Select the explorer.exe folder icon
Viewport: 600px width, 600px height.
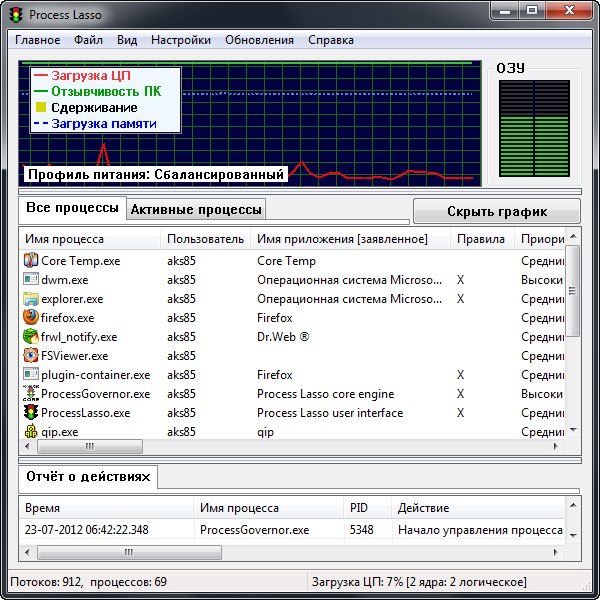(x=30, y=299)
